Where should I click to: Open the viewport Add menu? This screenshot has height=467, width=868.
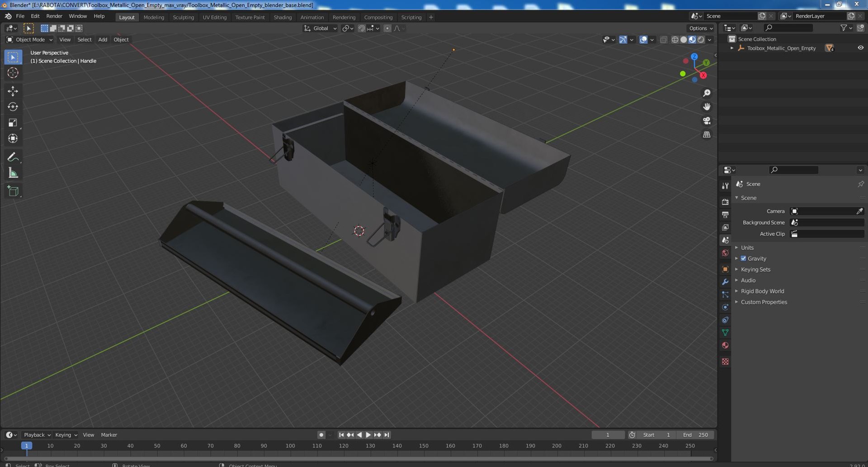103,40
